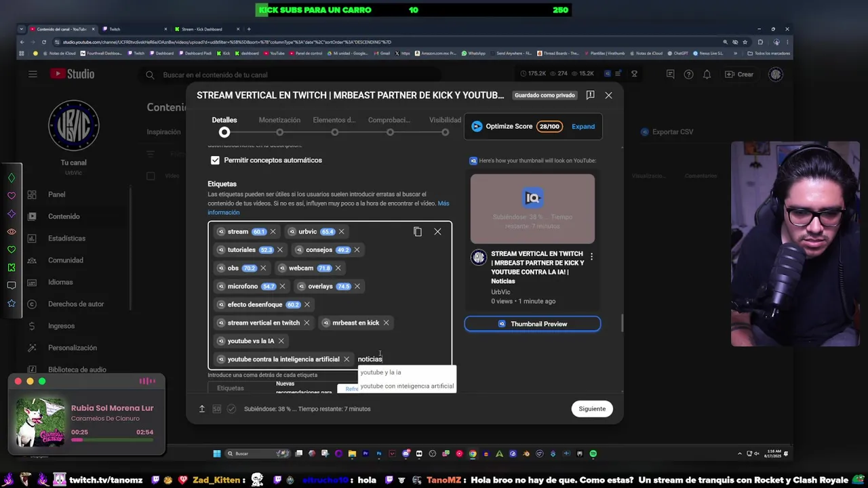Remove 'stream vertical en twitch' tag

307,323
